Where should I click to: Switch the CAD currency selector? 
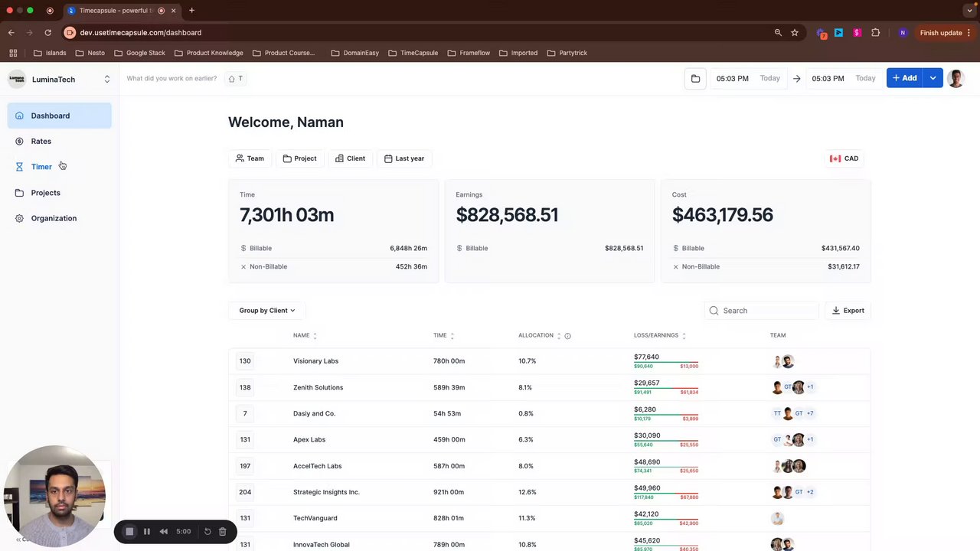(844, 158)
